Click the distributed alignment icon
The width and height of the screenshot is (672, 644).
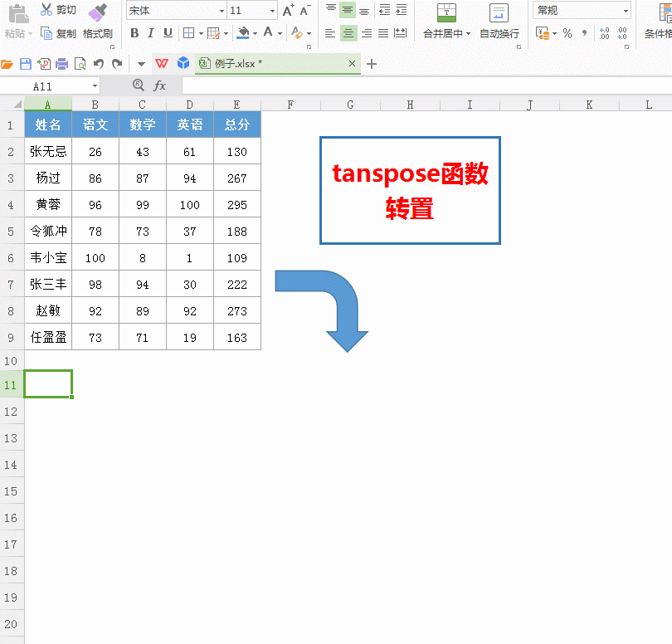coord(400,33)
